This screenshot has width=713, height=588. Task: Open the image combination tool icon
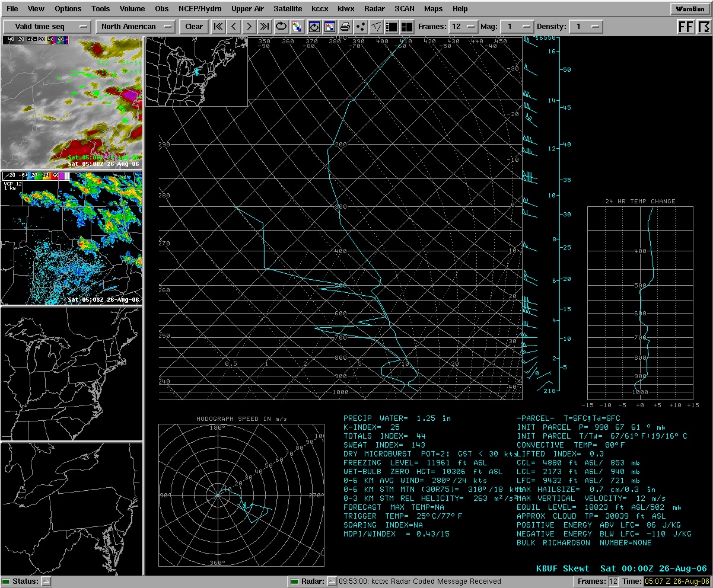click(x=297, y=27)
